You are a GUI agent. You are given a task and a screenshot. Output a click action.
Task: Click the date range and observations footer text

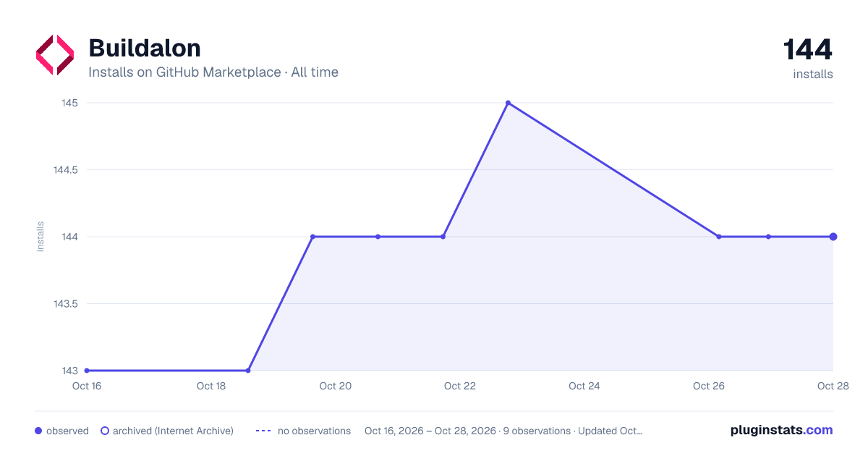[503, 431]
